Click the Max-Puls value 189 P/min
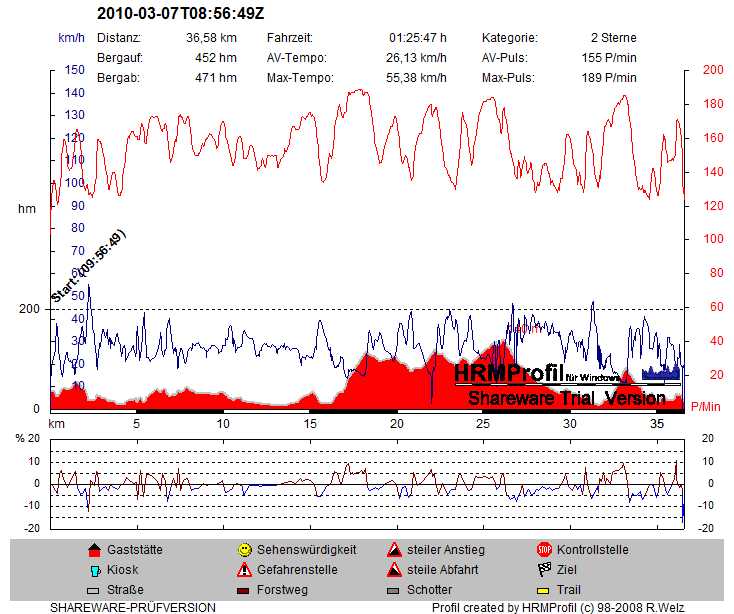This screenshot has height=614, width=734. (608, 78)
